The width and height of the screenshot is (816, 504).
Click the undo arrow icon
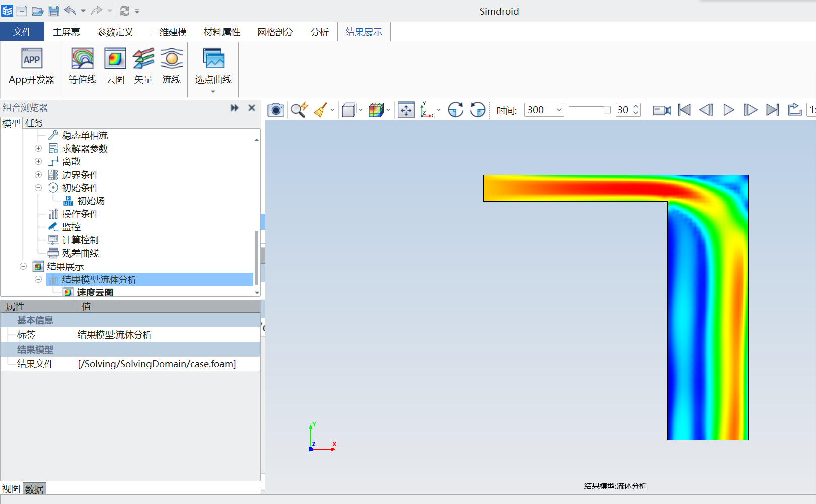[x=70, y=10]
